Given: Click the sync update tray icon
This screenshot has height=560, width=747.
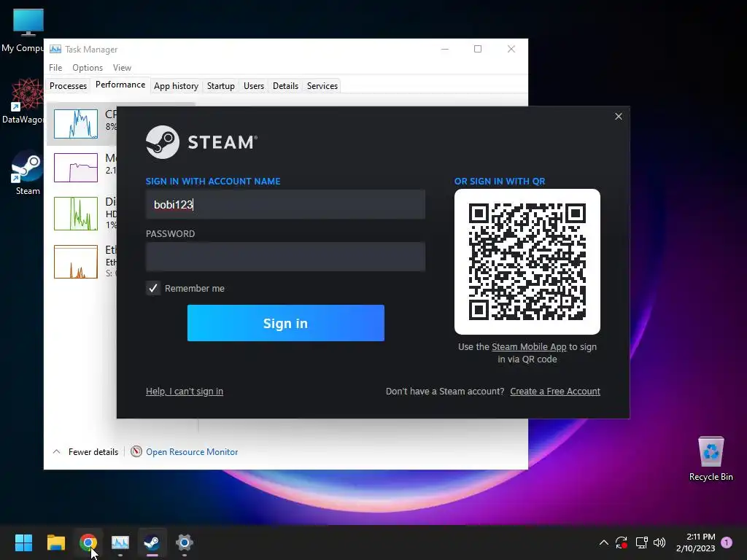Looking at the screenshot, I should [x=622, y=542].
